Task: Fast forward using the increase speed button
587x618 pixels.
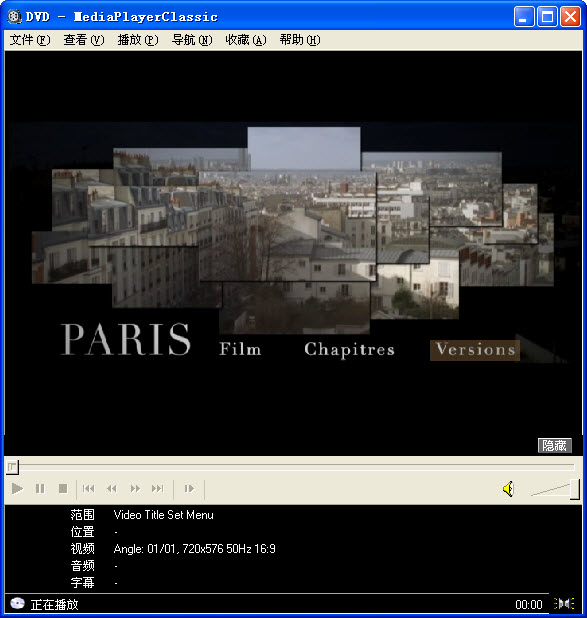Action: [x=135, y=489]
